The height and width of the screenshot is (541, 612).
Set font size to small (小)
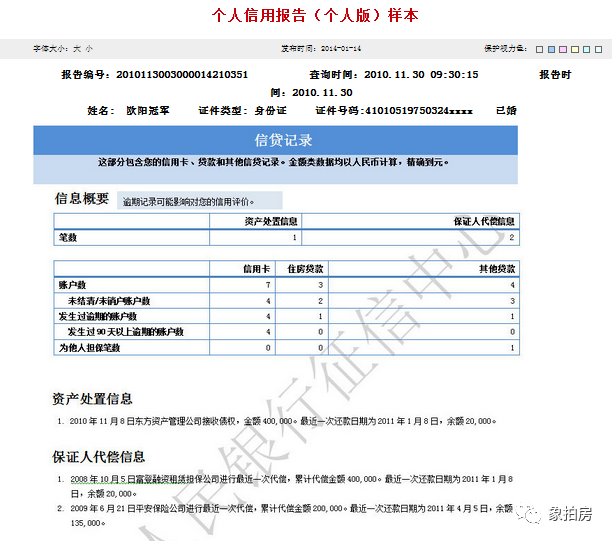[89, 49]
